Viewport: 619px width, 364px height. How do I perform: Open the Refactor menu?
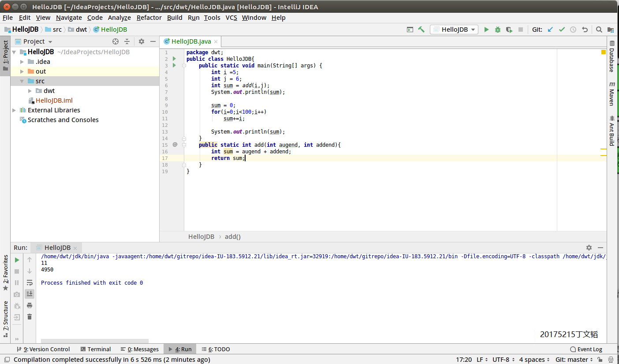click(x=149, y=18)
